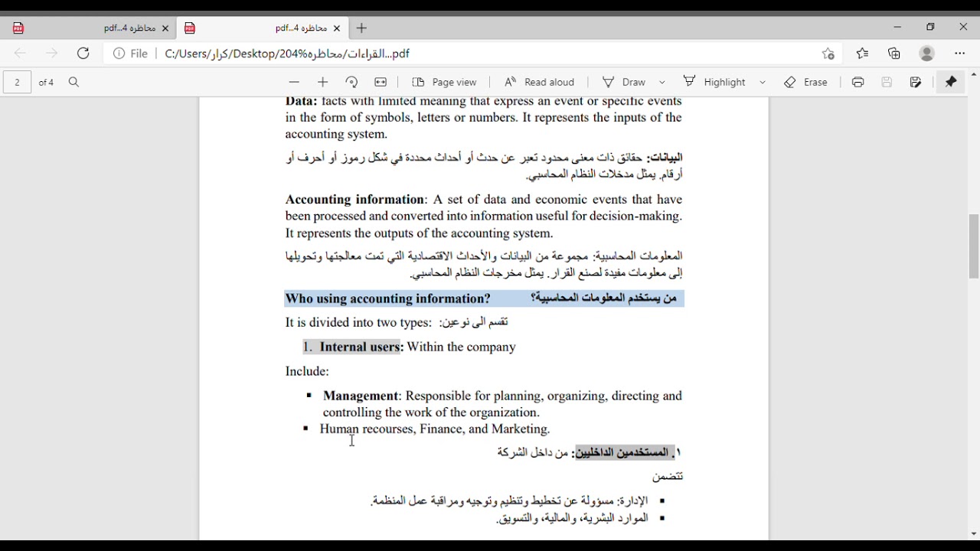Open the Favorites list
This screenshot has height=551, width=980.
(x=863, y=54)
